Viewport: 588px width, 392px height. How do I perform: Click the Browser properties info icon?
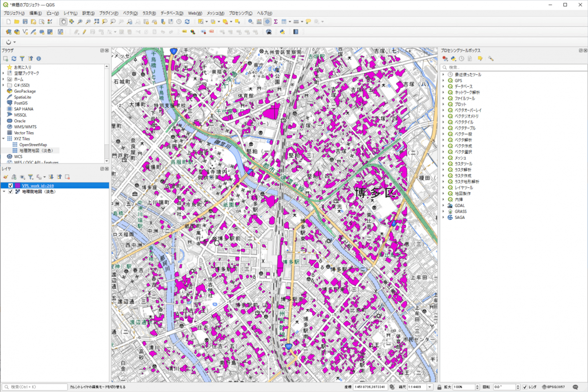point(39,59)
